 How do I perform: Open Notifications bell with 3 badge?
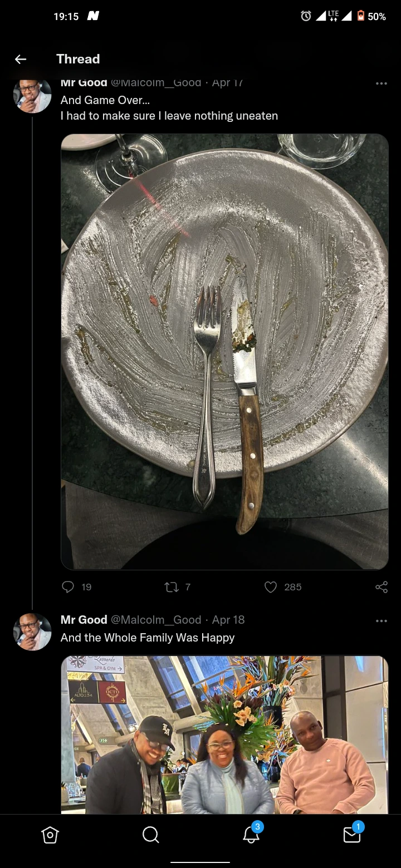coord(251,835)
